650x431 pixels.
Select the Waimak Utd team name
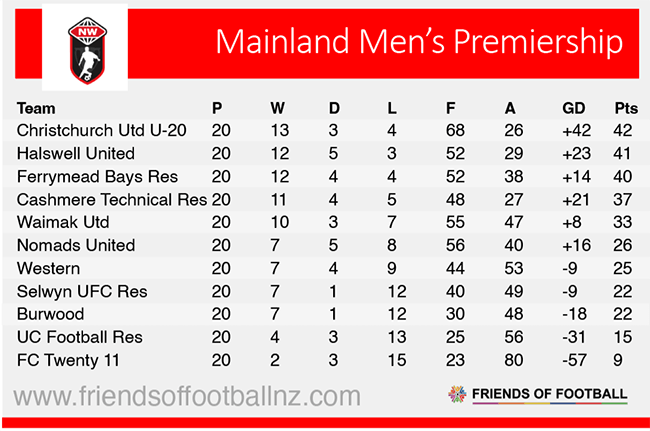coord(63,222)
